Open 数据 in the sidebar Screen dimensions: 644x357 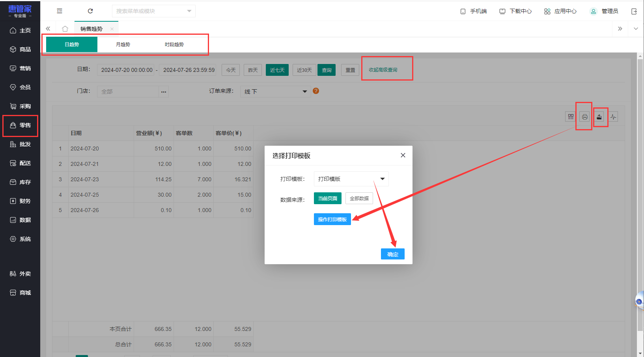click(x=20, y=220)
